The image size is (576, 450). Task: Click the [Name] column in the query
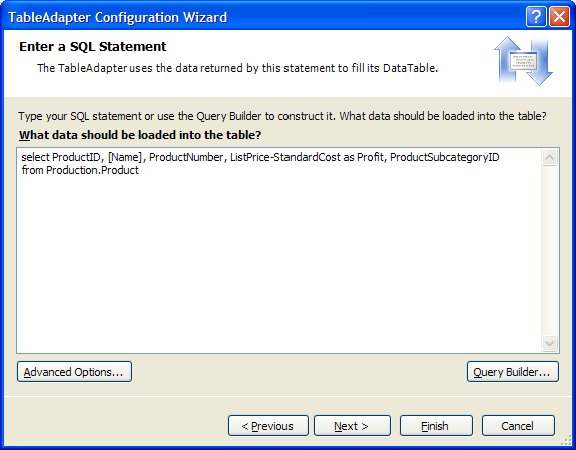point(125,157)
